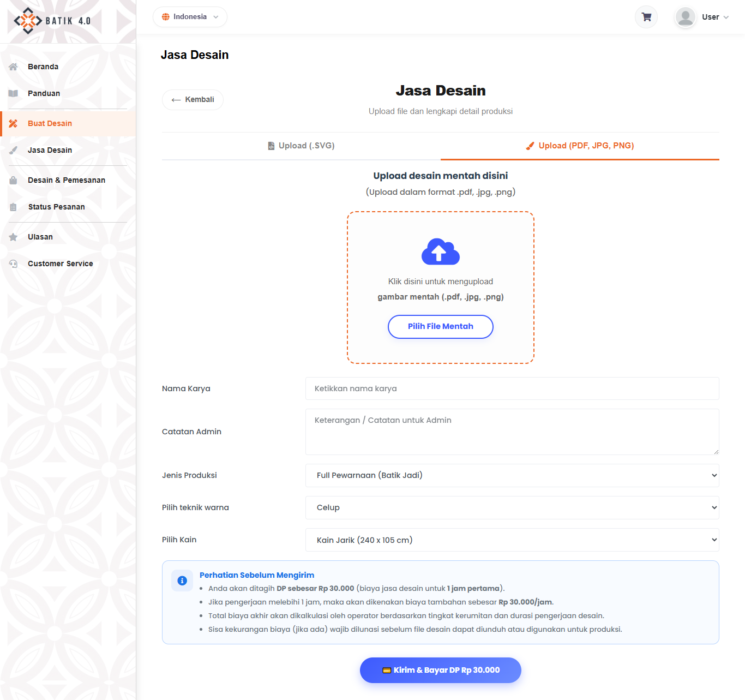Open the Pilih teknik warna dropdown
This screenshot has width=745, height=700.
512,507
